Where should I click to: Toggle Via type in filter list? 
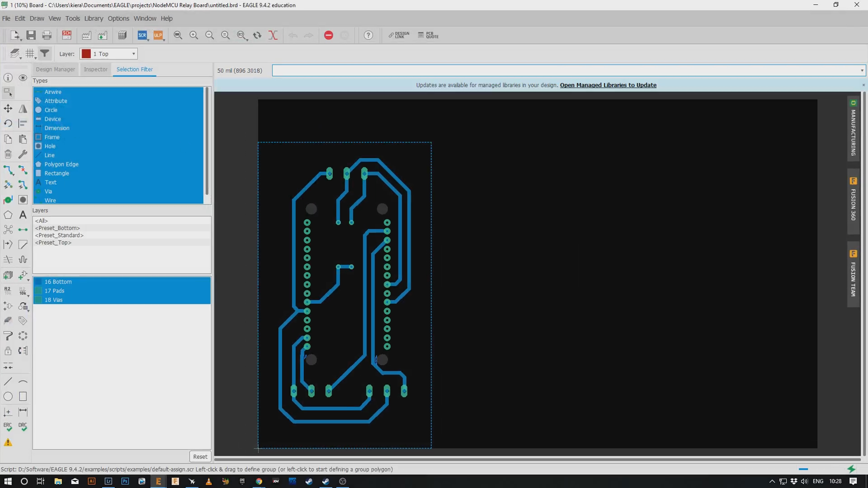(x=118, y=191)
